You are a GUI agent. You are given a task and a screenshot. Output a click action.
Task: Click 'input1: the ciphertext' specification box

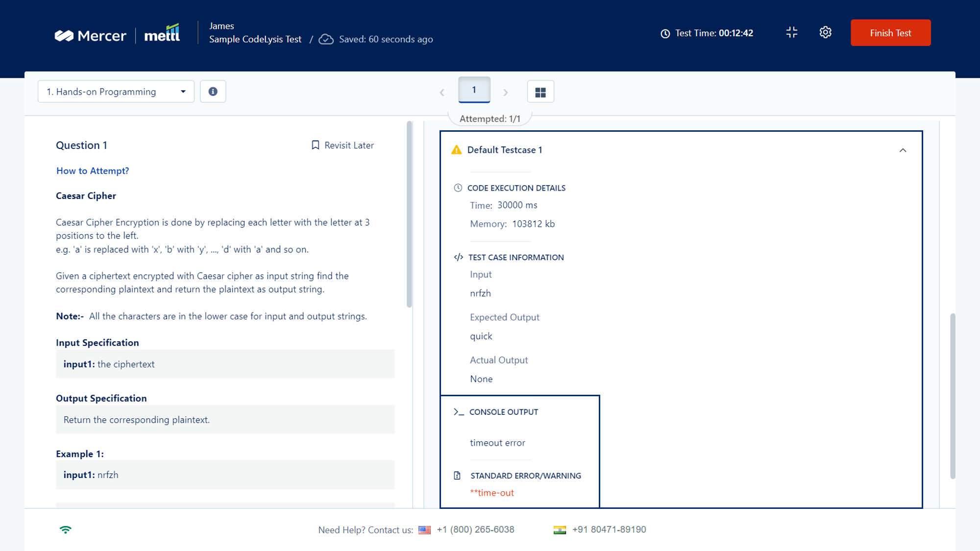tap(225, 364)
